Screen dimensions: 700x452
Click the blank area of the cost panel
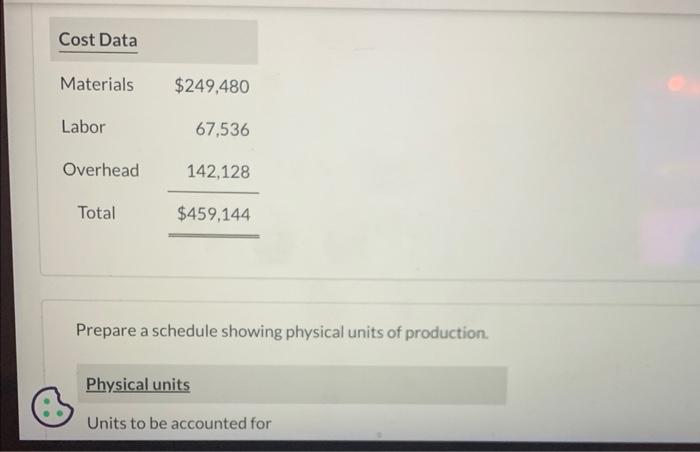click(x=446, y=156)
